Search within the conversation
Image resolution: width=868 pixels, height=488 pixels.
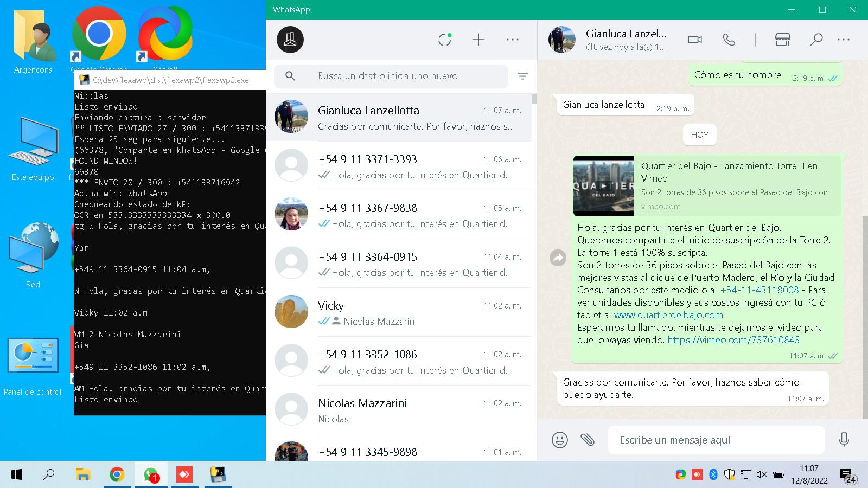coord(816,40)
